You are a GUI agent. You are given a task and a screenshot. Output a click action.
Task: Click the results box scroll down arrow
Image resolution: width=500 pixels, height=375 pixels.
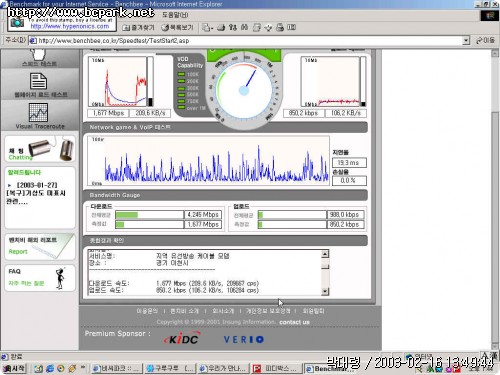325,291
